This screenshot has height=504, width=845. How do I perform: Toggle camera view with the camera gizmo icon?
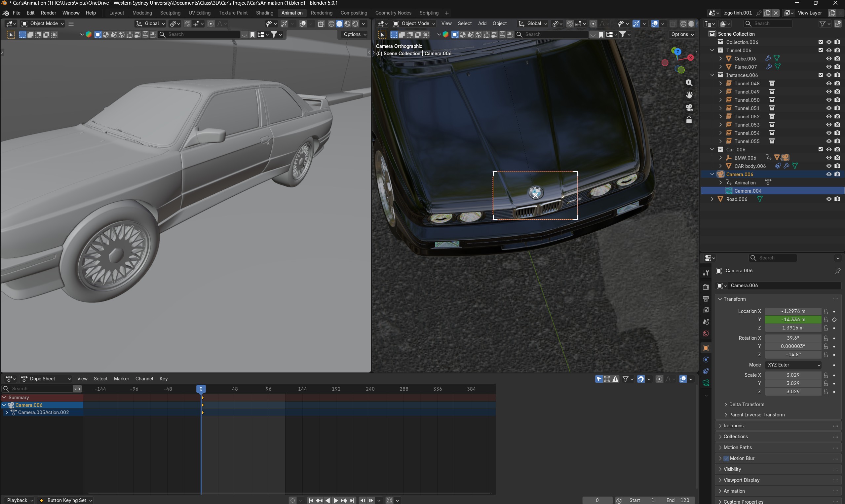(689, 108)
